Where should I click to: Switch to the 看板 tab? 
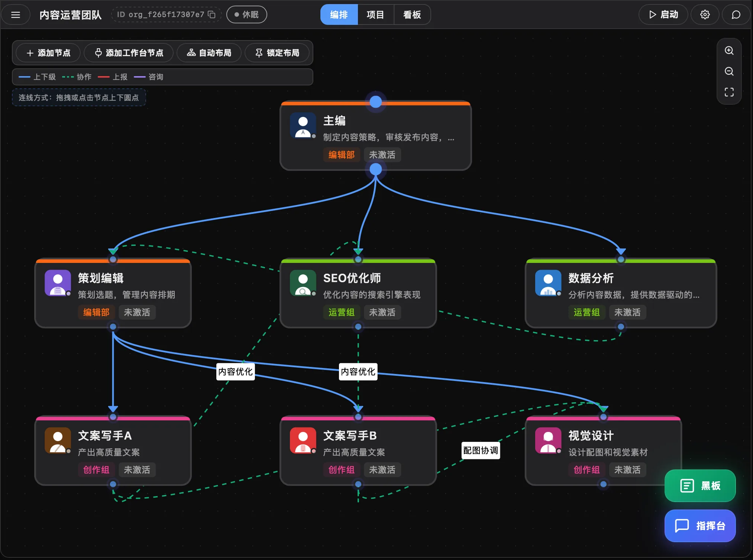click(412, 14)
